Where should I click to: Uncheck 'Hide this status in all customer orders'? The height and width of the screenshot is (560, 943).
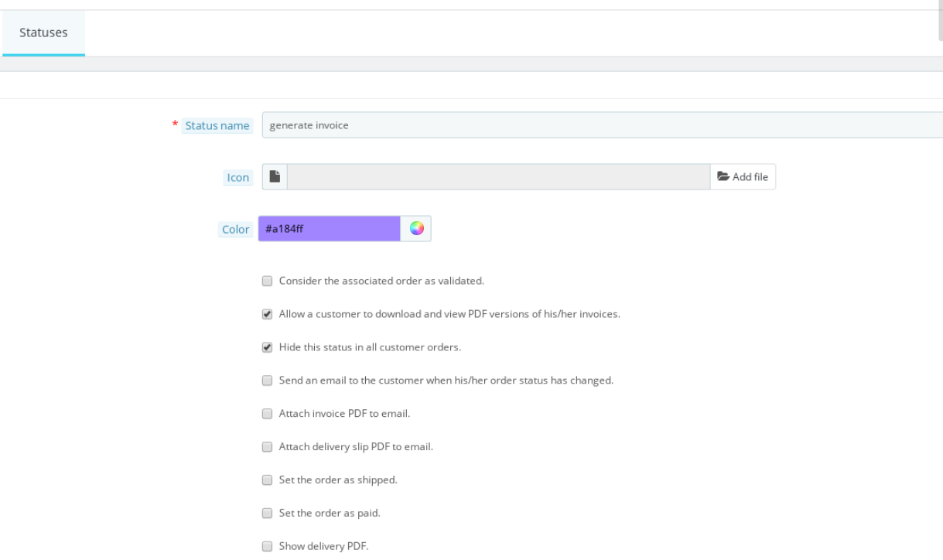click(x=267, y=347)
